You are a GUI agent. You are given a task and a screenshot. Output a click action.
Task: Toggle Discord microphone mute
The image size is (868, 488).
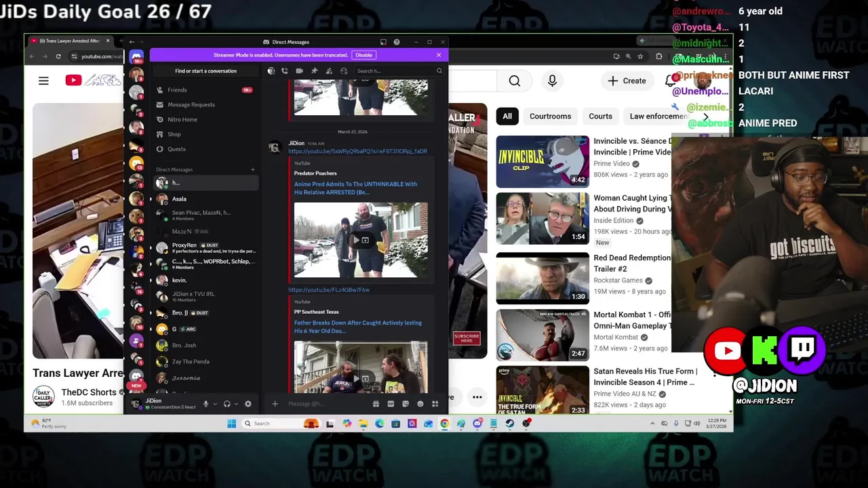click(x=205, y=404)
